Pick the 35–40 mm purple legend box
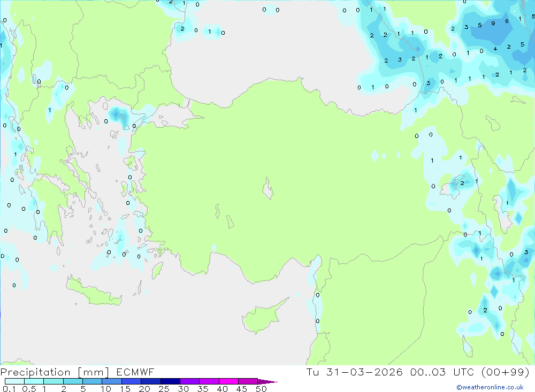 209,381
